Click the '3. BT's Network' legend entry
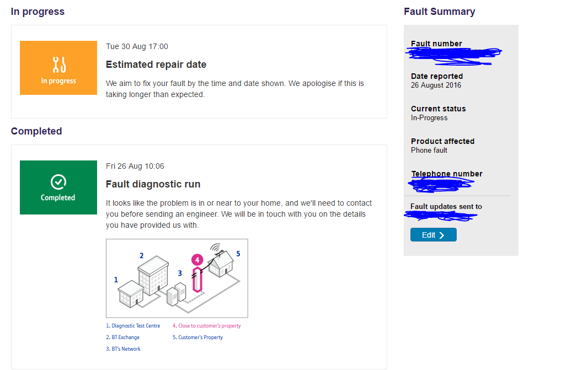The width and height of the screenshot is (588, 370). [123, 349]
